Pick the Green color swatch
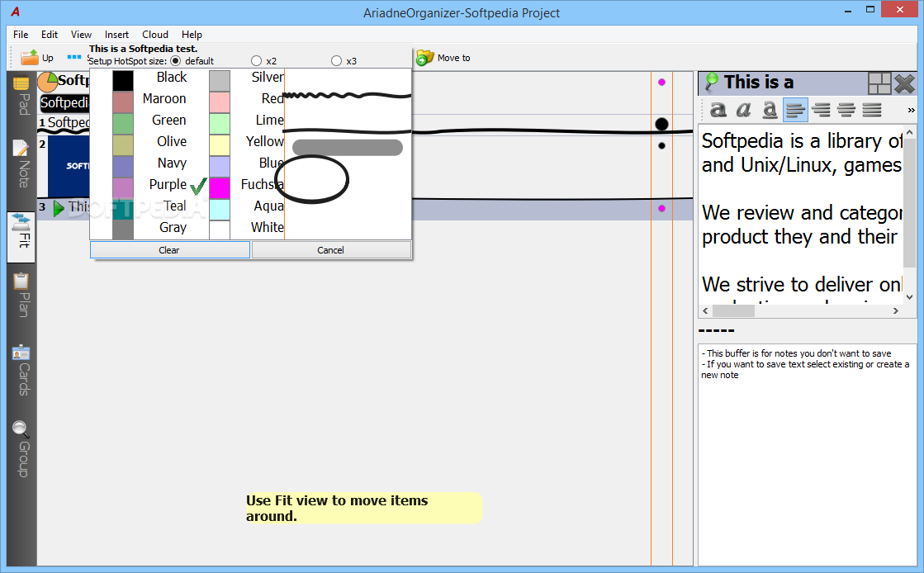 [123, 123]
